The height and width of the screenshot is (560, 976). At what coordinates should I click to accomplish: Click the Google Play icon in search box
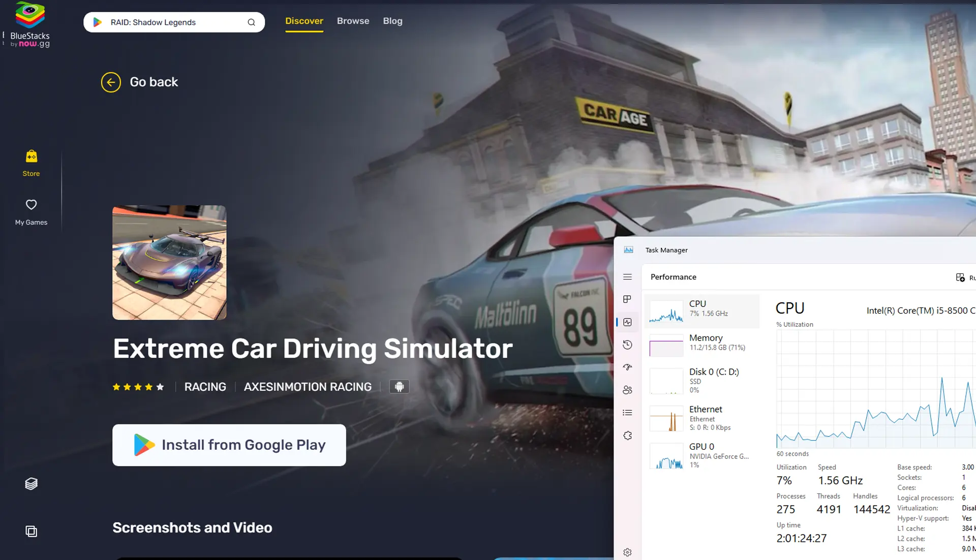97,22
